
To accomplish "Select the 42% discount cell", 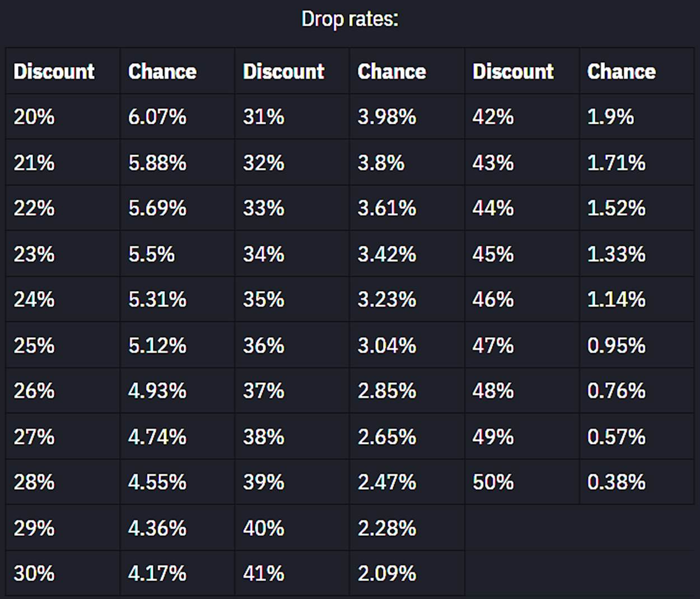I will coord(493,117).
